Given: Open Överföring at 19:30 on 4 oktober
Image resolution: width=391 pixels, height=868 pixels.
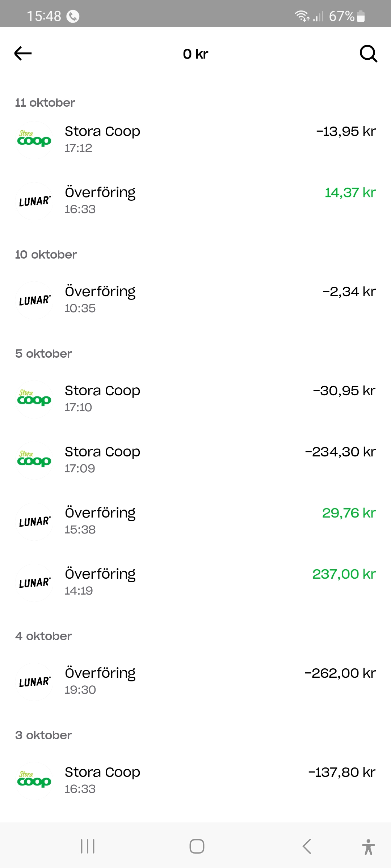Looking at the screenshot, I should (195, 681).
